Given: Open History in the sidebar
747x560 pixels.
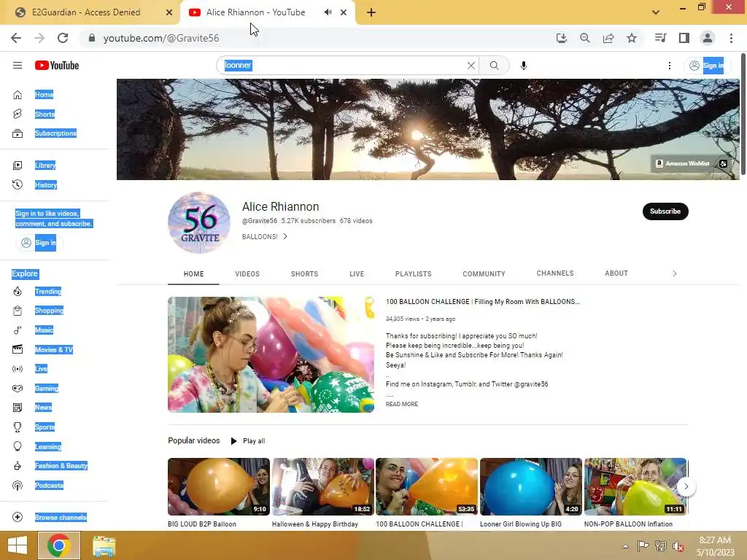Looking at the screenshot, I should click(x=45, y=184).
